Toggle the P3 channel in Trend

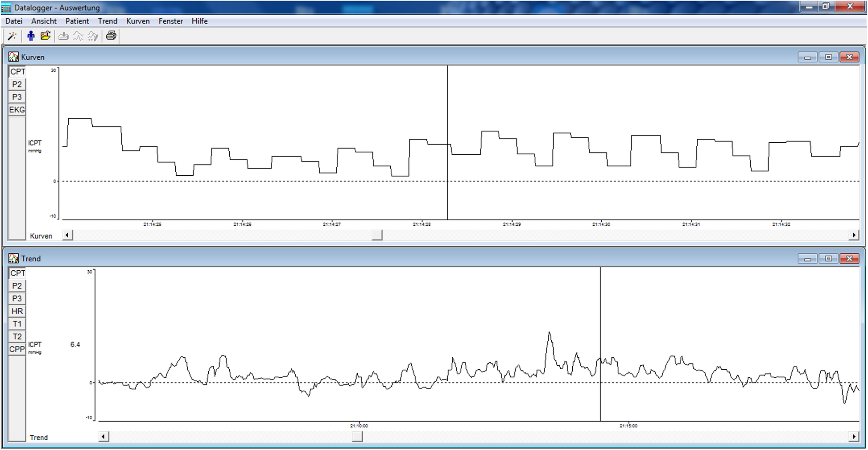click(x=17, y=298)
